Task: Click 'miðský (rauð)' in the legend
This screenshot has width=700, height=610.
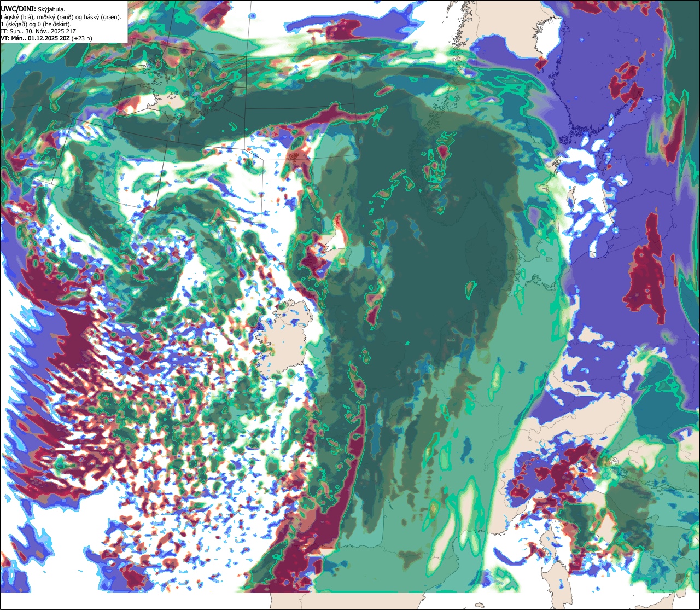Action: [55, 18]
